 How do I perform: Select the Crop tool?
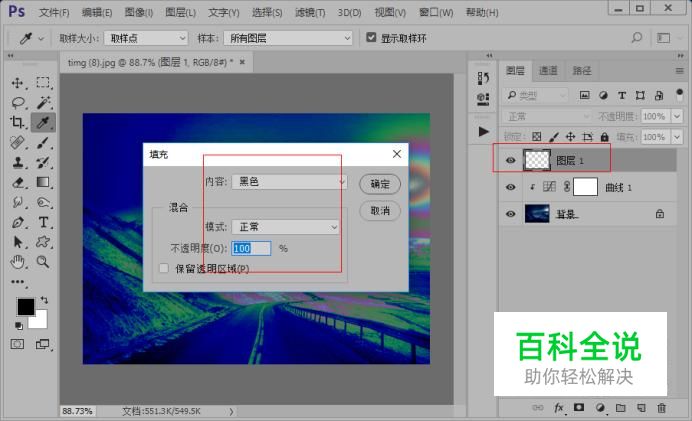(18, 122)
